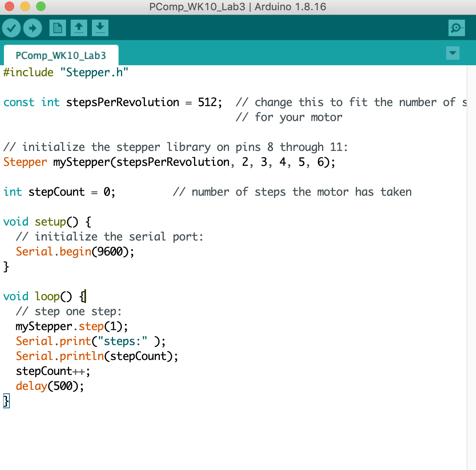Maximize the window using the green button
Viewport: 476px width, 470px height.
tap(41, 6)
